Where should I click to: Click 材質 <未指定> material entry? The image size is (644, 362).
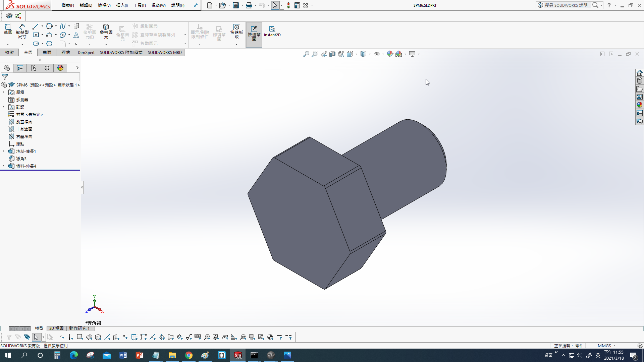tap(30, 114)
